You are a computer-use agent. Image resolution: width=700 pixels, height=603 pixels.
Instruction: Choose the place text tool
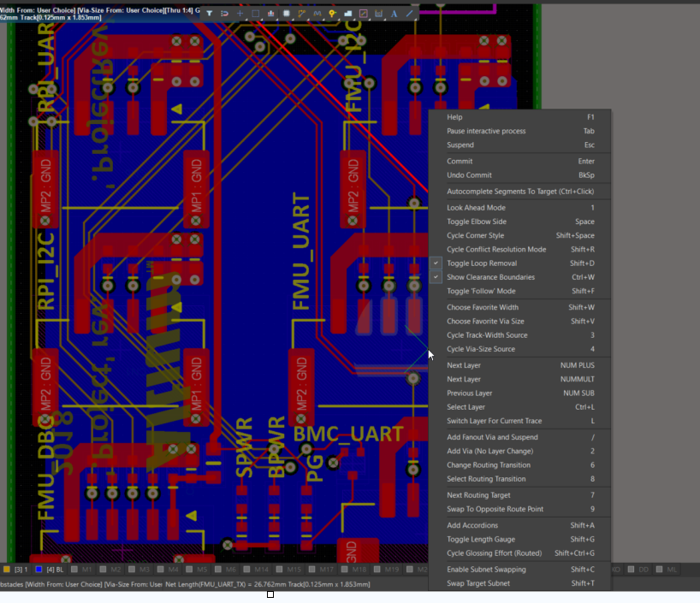point(394,13)
